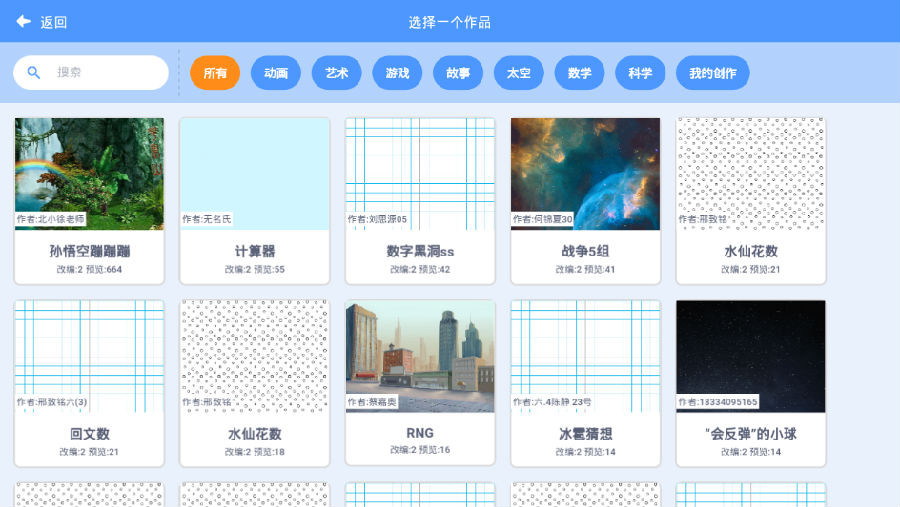Screen dimensions: 900x507
Task: Open the 游戏 category tab
Action: pyautogui.click(x=397, y=73)
